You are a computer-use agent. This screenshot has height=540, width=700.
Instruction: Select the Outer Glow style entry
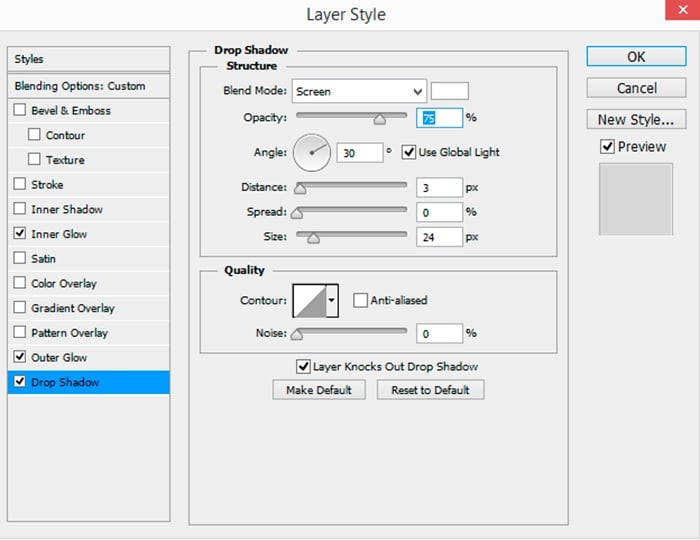[59, 358]
